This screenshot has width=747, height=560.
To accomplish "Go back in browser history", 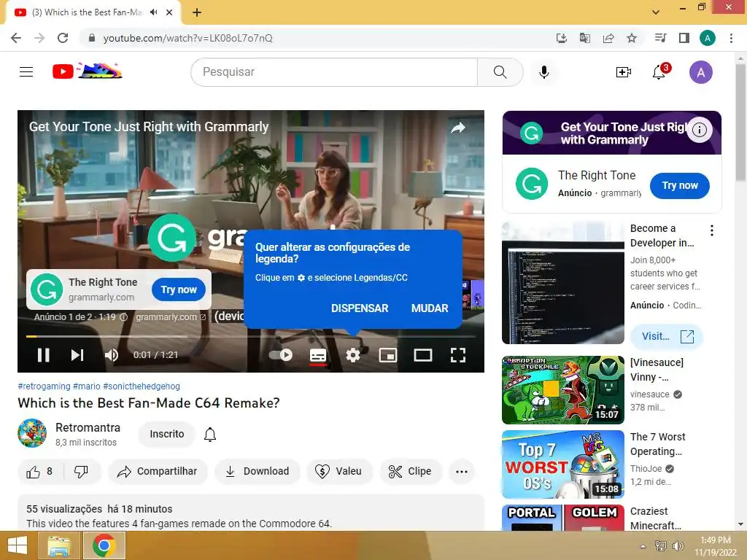I will tap(16, 38).
